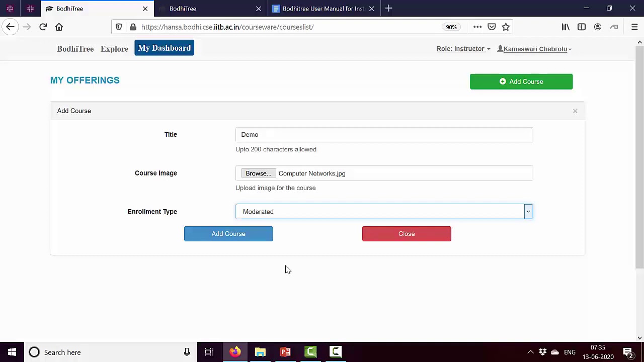Screen dimensions: 644x362
Task: Open the Firefox library icon
Action: (x=566, y=27)
